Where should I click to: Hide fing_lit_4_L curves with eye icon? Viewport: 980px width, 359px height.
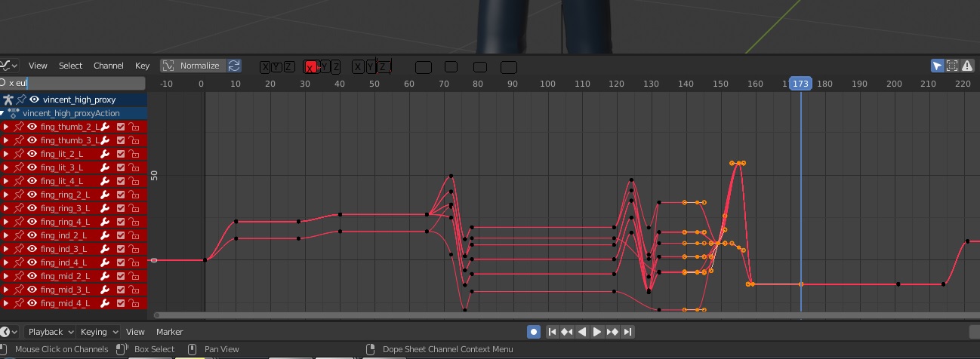pos(32,181)
